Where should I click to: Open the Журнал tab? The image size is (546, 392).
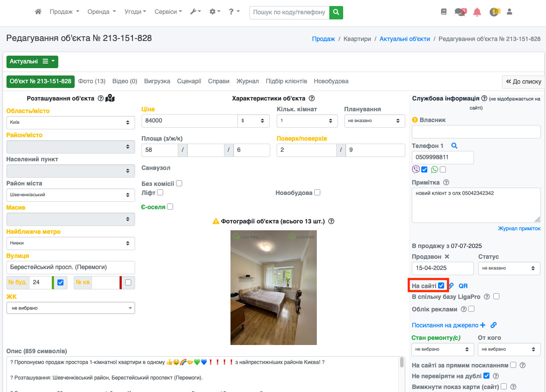click(x=247, y=81)
